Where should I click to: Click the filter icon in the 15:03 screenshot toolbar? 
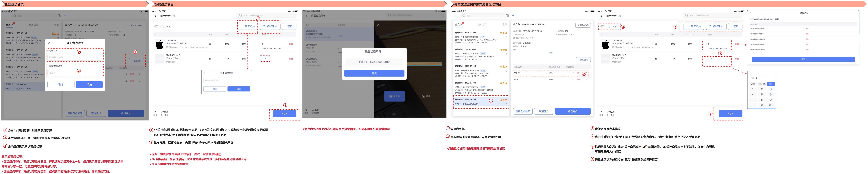pyautogui.click(x=59, y=15)
